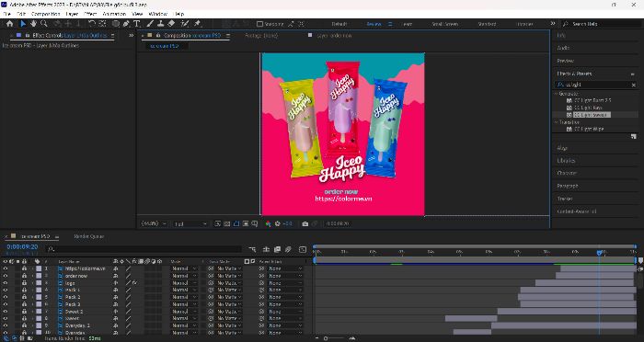Open the viewer magnification dropdown

pos(154,223)
